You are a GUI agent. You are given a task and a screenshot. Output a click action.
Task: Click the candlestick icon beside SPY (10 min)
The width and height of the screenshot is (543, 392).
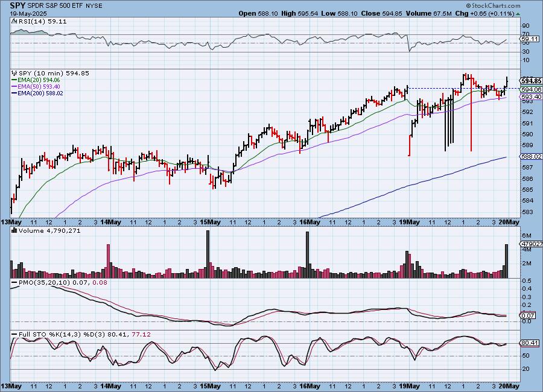click(14, 73)
